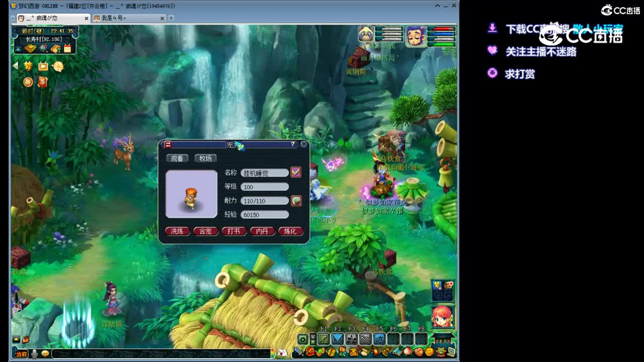The width and height of the screenshot is (644, 362).
Task: Click the feed icon beside 耐力
Action: [x=296, y=201]
